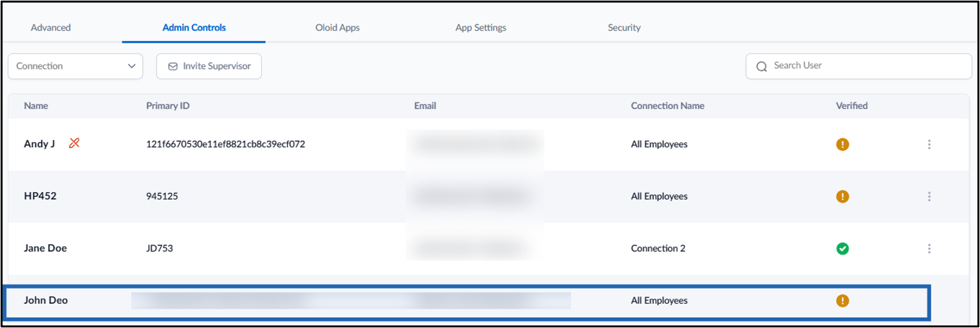Select the name John Deo

[45, 300]
